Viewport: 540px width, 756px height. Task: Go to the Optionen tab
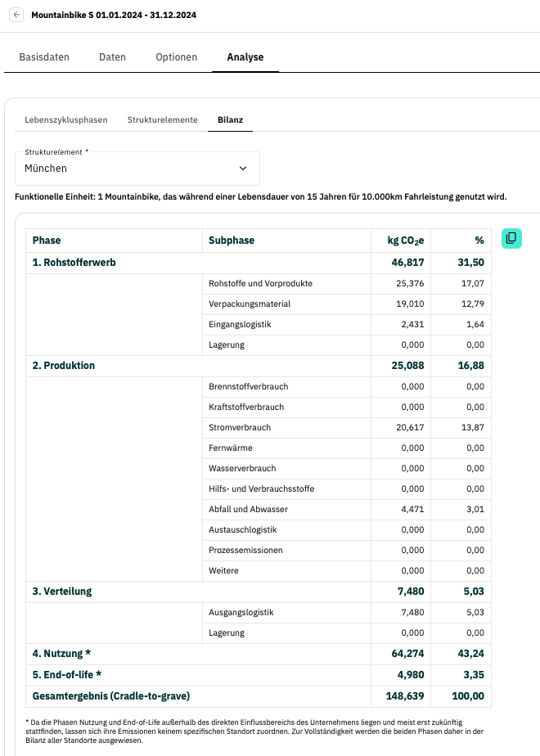[x=177, y=57]
